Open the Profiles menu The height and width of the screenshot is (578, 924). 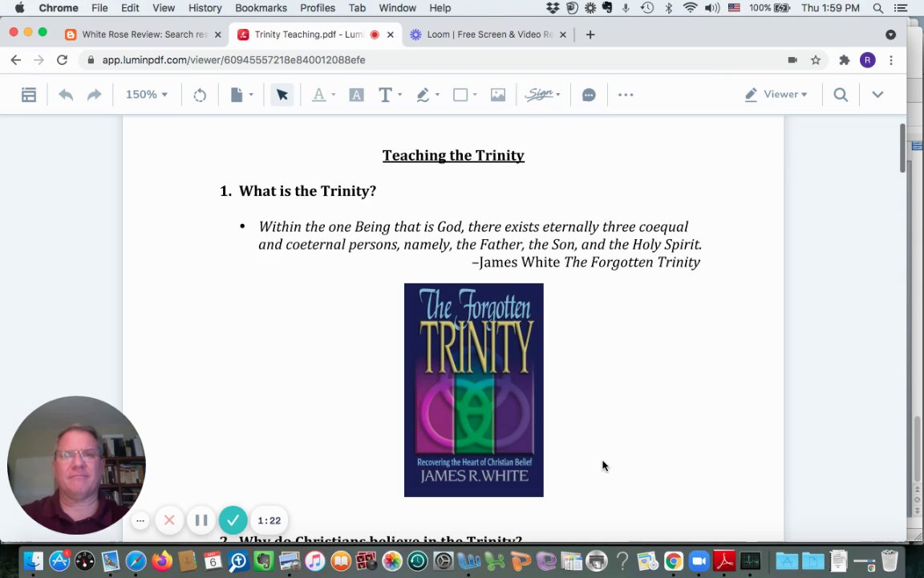click(317, 8)
